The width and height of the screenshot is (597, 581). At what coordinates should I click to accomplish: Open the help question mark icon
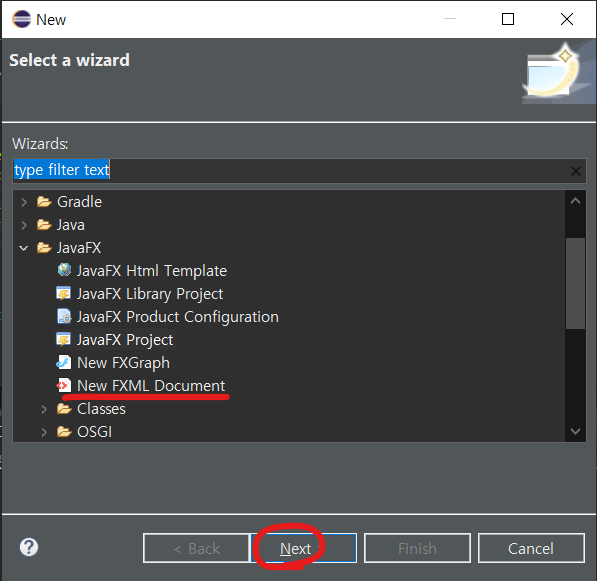click(x=29, y=547)
